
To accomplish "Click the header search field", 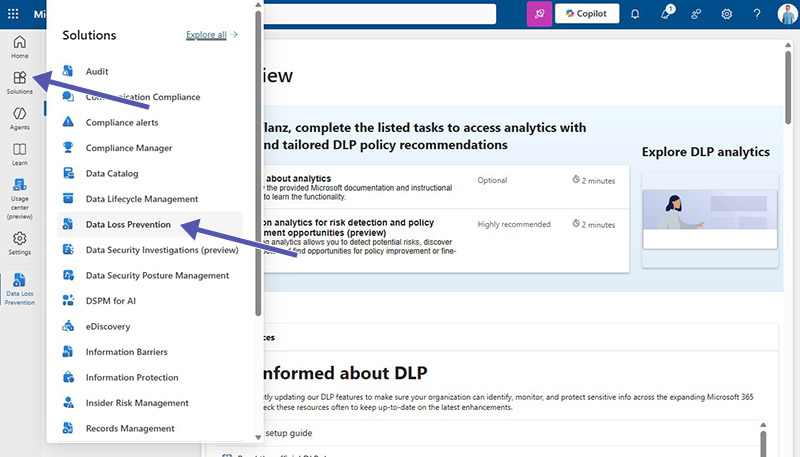I will (x=380, y=14).
